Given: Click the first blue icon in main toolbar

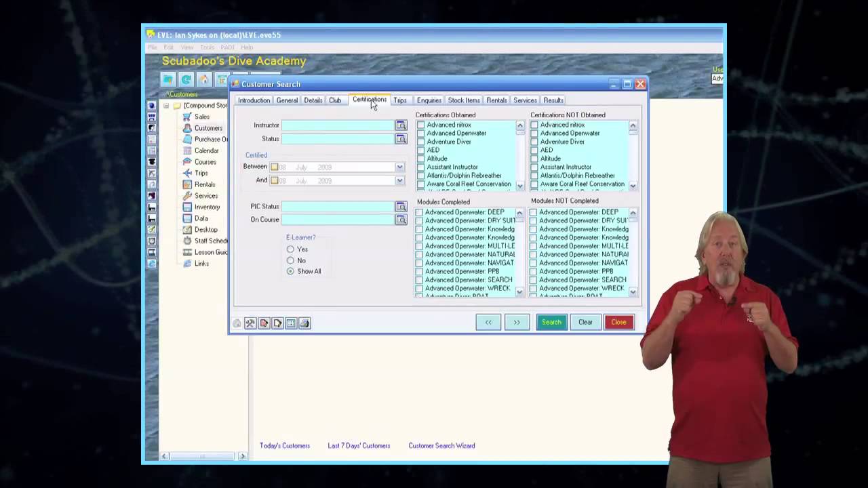Looking at the screenshot, I should [168, 79].
